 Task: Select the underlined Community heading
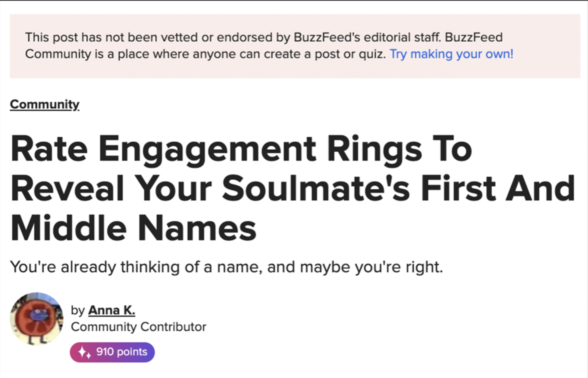(45, 104)
